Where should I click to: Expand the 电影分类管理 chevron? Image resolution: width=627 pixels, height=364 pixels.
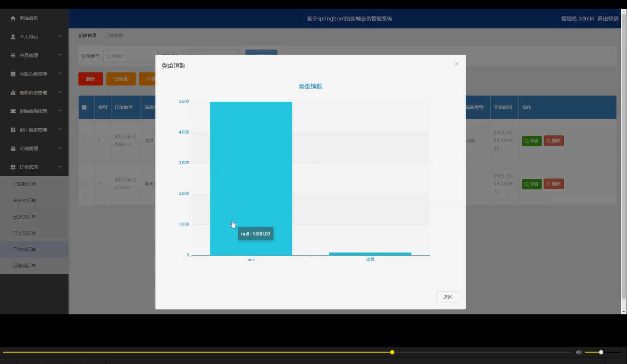coord(60,74)
